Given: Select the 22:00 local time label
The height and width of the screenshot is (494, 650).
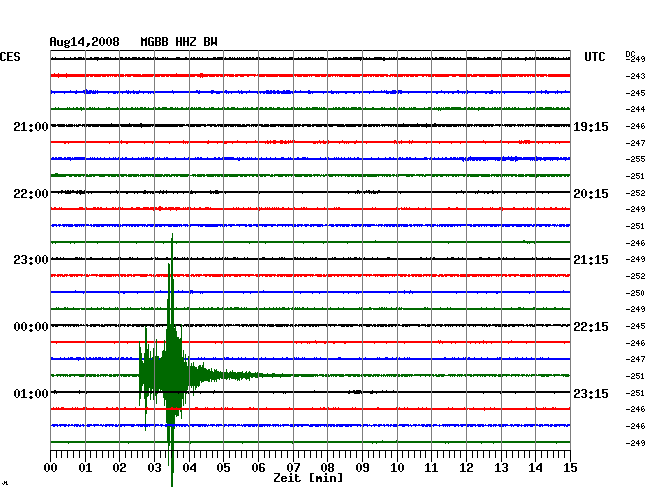Looking at the screenshot, I should click(x=31, y=194).
